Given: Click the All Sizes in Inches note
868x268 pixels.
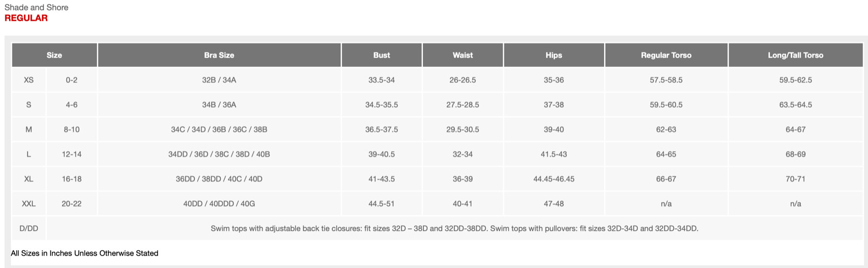Looking at the screenshot, I should point(85,253).
